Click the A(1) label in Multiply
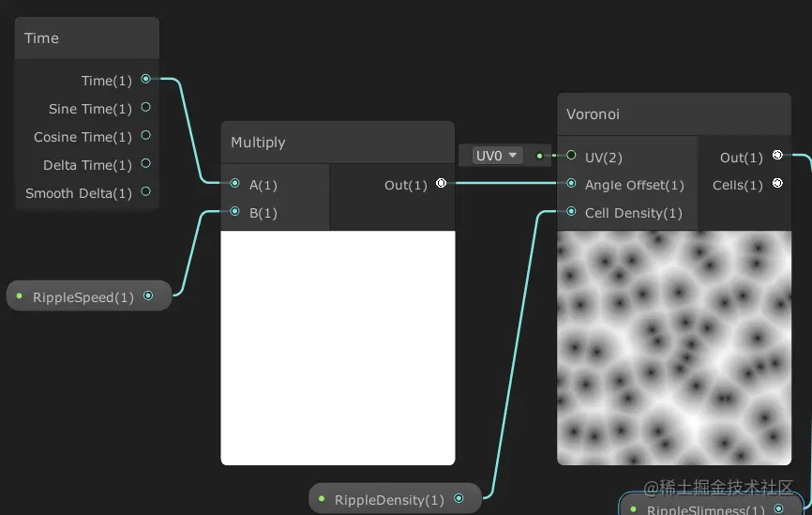Screen dimensions: 812x515 click(263, 185)
